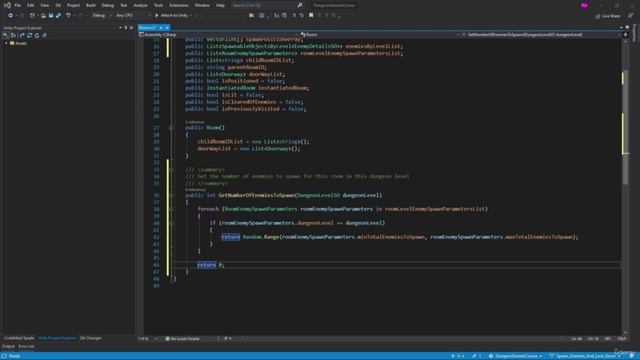
Task: Open the Window menu
Action: point(202,5)
